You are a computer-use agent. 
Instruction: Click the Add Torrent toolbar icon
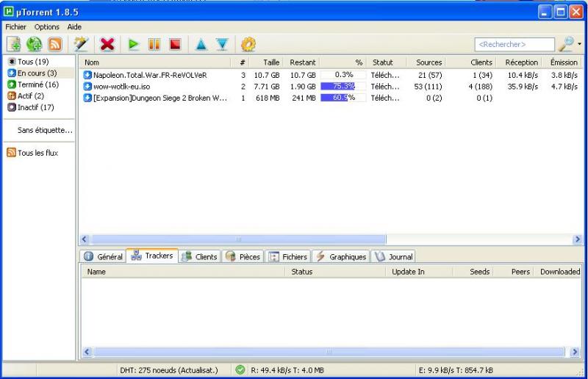[14, 44]
